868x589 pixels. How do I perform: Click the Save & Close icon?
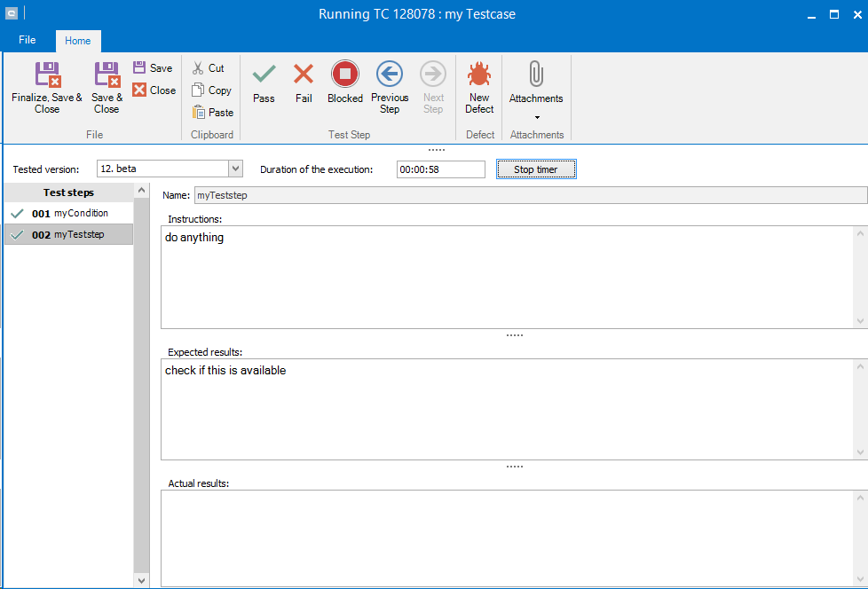pyautogui.click(x=107, y=75)
